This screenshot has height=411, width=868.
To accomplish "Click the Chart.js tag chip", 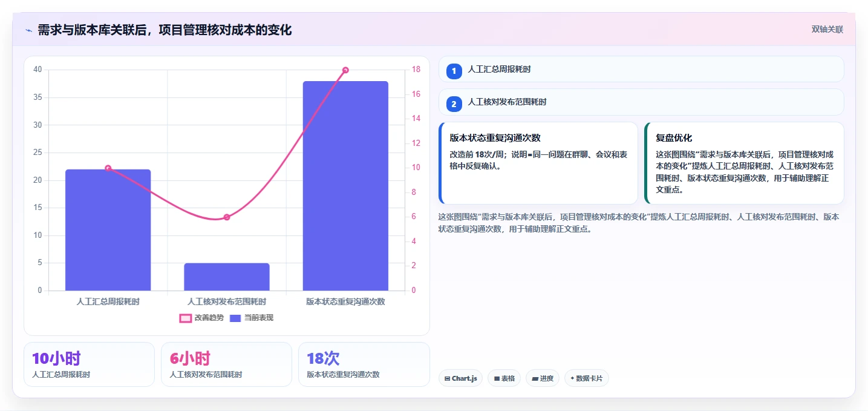I will point(461,378).
